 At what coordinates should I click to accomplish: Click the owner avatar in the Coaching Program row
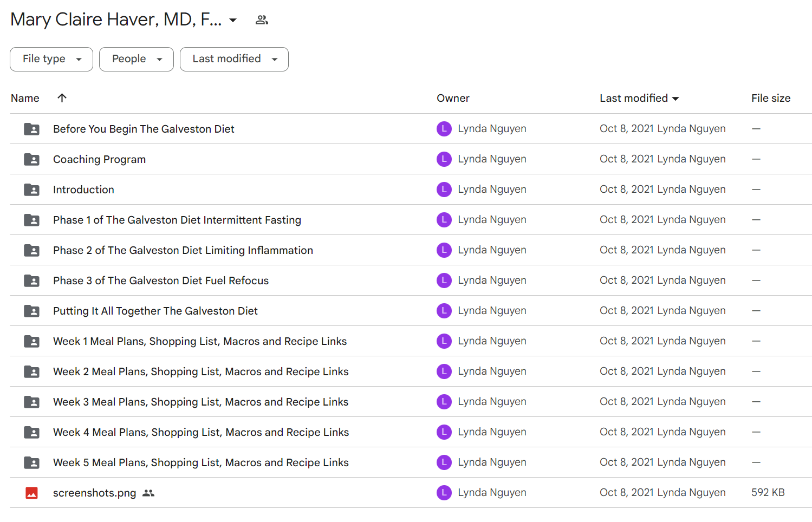[444, 159]
